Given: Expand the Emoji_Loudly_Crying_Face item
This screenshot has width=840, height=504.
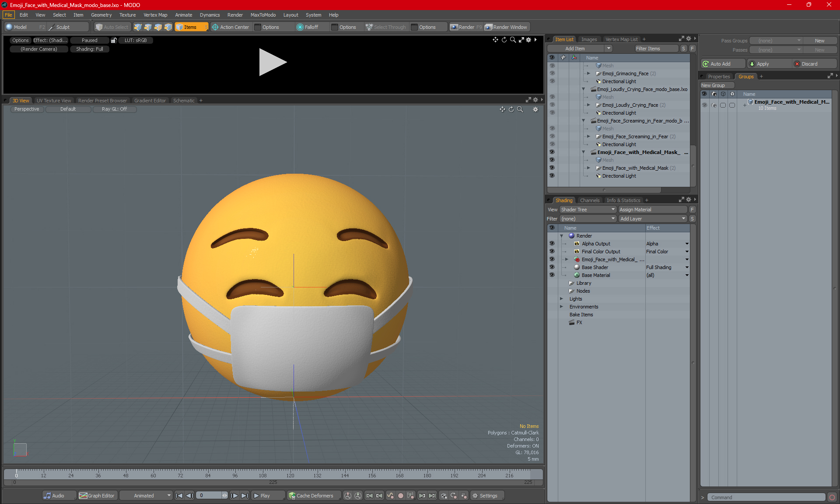Looking at the screenshot, I should (x=588, y=105).
